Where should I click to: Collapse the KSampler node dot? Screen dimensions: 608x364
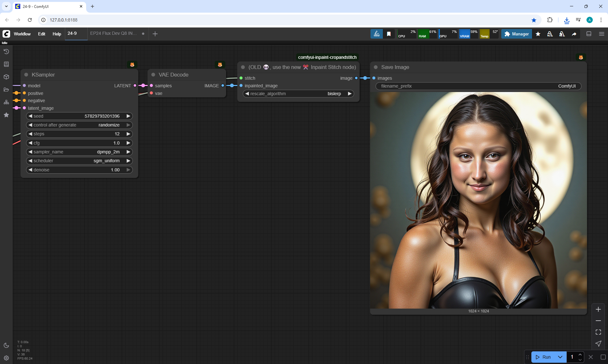pos(26,75)
